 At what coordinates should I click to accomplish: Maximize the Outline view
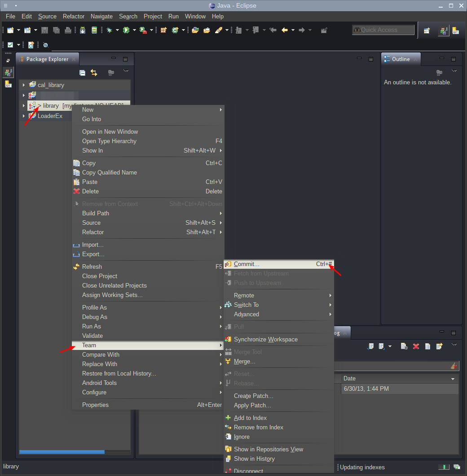point(454,59)
